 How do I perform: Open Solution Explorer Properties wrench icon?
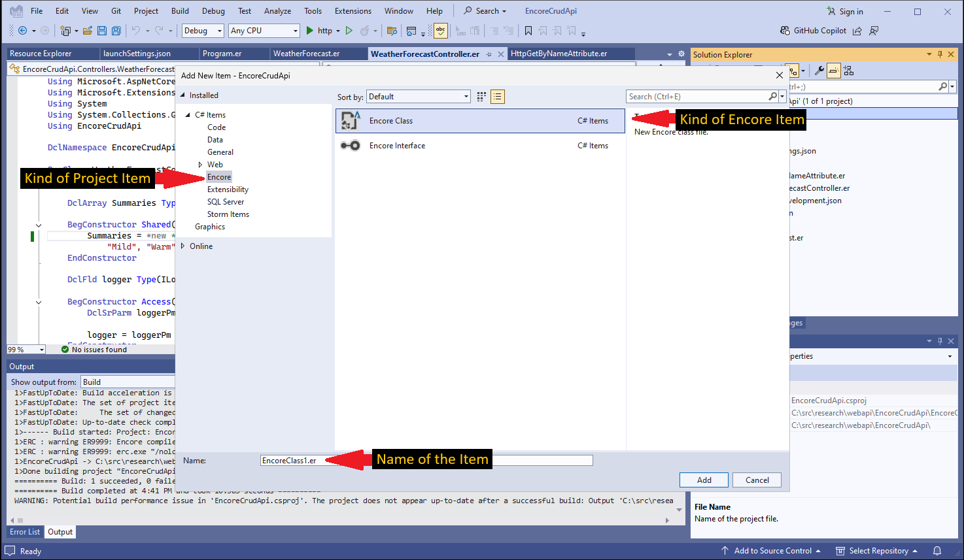(x=819, y=71)
